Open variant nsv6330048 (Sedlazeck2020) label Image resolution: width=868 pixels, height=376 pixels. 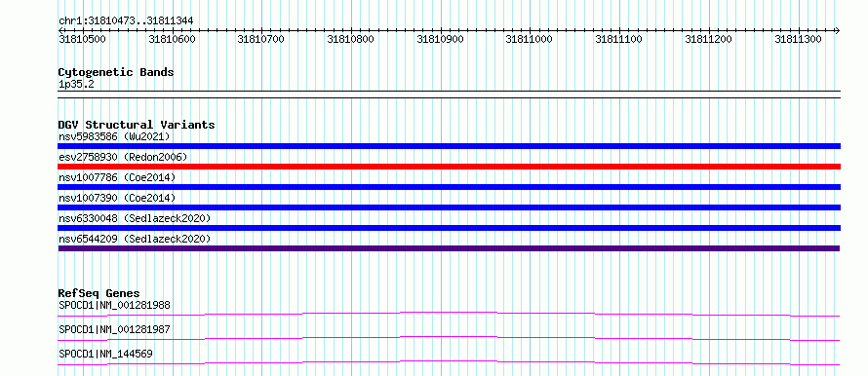[135, 218]
